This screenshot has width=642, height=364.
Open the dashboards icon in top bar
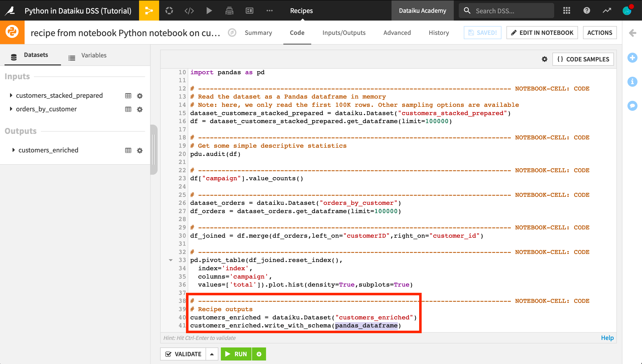click(x=249, y=11)
